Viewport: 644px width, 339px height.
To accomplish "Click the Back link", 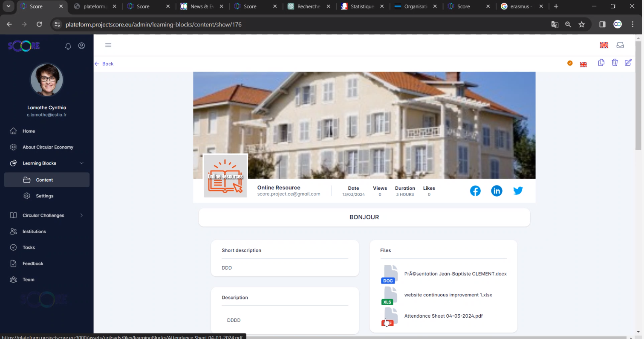I will (x=104, y=64).
